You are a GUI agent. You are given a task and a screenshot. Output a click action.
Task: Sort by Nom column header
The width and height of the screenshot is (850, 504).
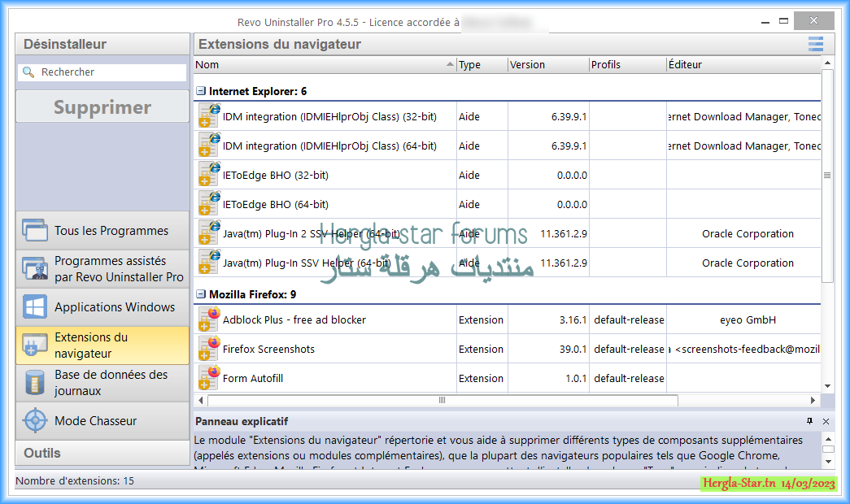tap(325, 64)
